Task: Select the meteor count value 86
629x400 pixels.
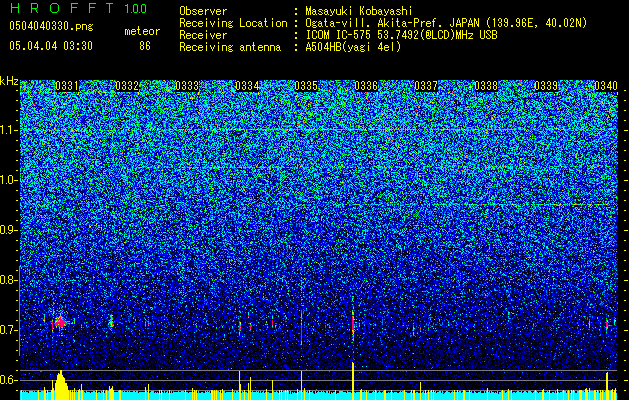Action: tap(145, 46)
